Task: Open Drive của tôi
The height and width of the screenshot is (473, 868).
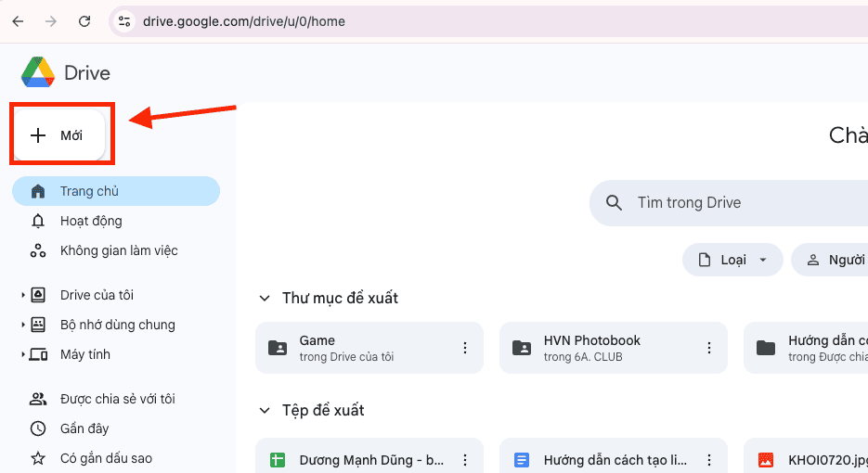Action: (x=97, y=295)
